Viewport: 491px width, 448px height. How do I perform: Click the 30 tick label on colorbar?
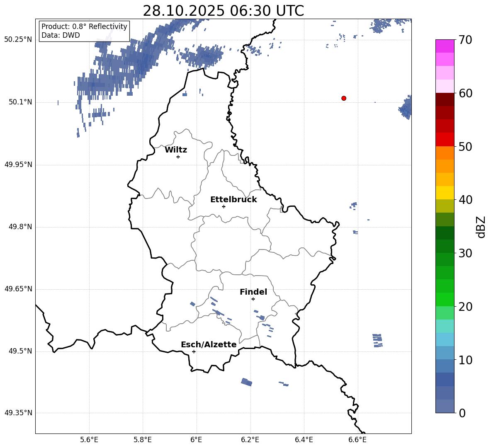(465, 253)
